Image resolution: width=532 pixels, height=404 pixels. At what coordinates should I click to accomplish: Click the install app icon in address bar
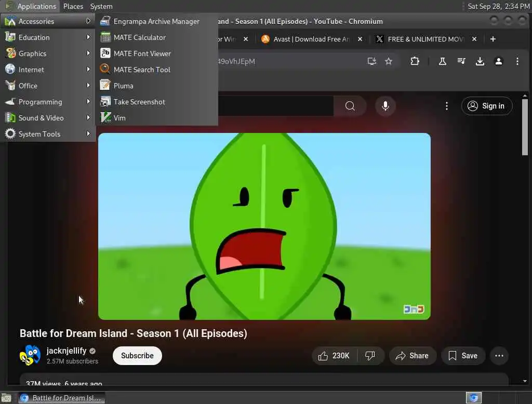click(x=372, y=61)
